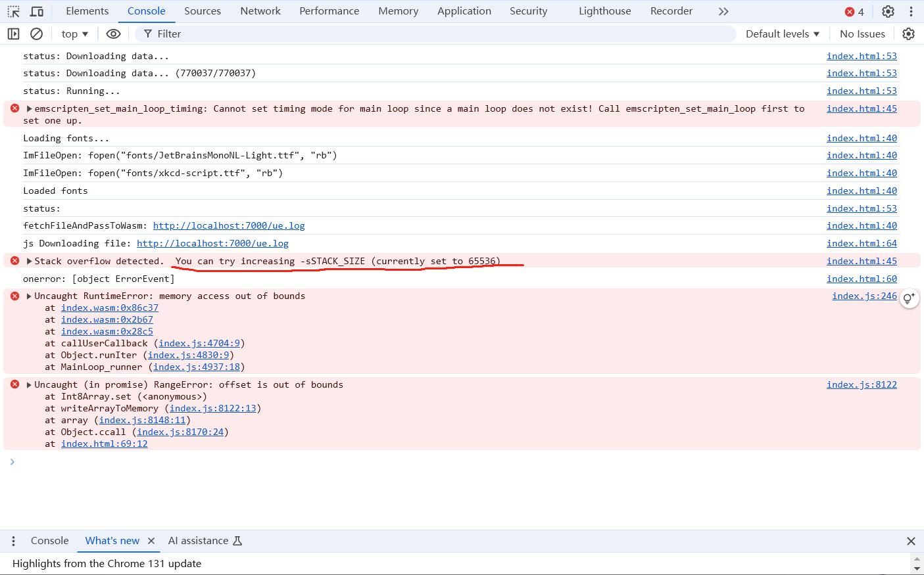Select the Console tab in bottom drawer

49,541
